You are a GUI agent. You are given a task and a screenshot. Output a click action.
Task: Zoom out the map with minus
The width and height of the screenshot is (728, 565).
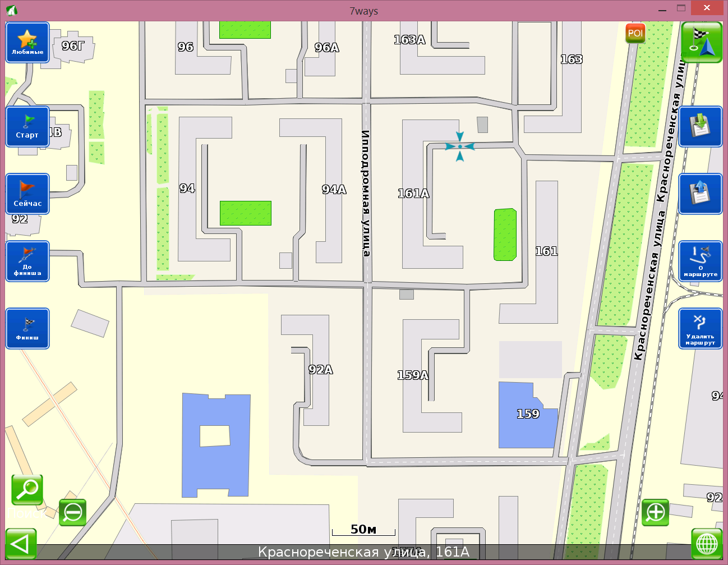tap(73, 512)
